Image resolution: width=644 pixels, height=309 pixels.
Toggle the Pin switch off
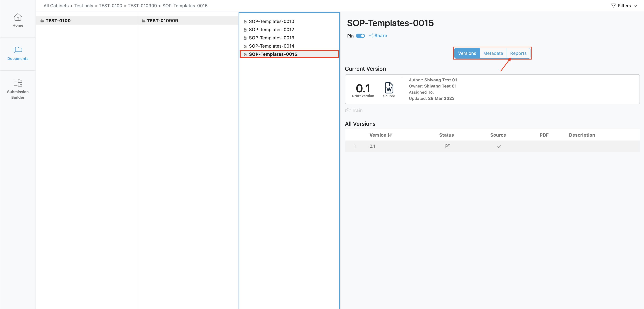coord(360,36)
